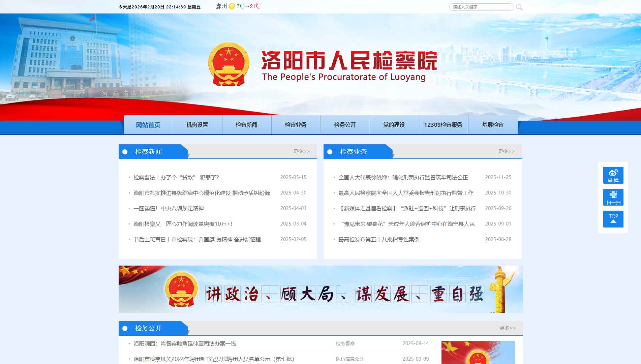The height and width of the screenshot is (364, 641).
Task: Open article 节后上班首日丨市检察院:升国旗
Action: [x=197, y=239]
